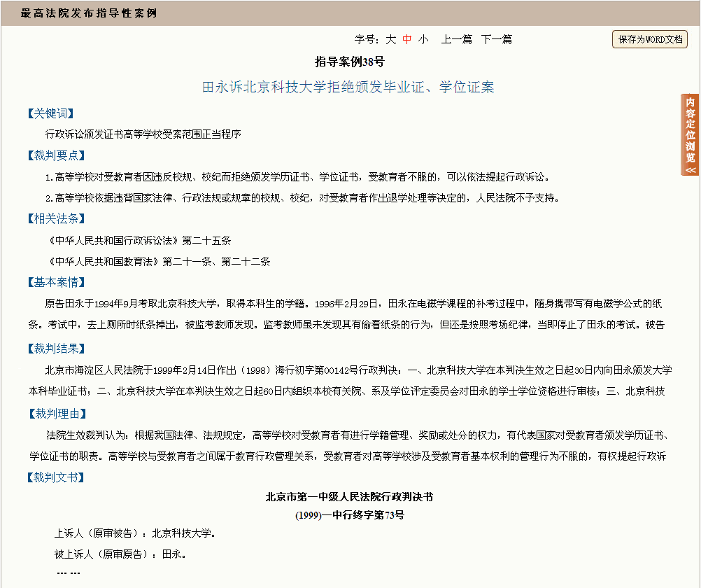The width and height of the screenshot is (701, 588).
Task: Click the 字号 label
Action: tap(367, 39)
